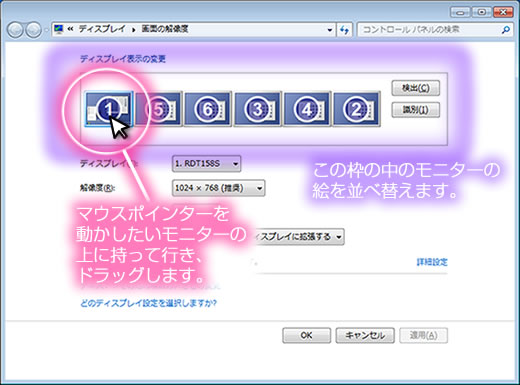Open the resolution dropdown 1024 × 768
The height and width of the screenshot is (385, 520).
tap(219, 188)
